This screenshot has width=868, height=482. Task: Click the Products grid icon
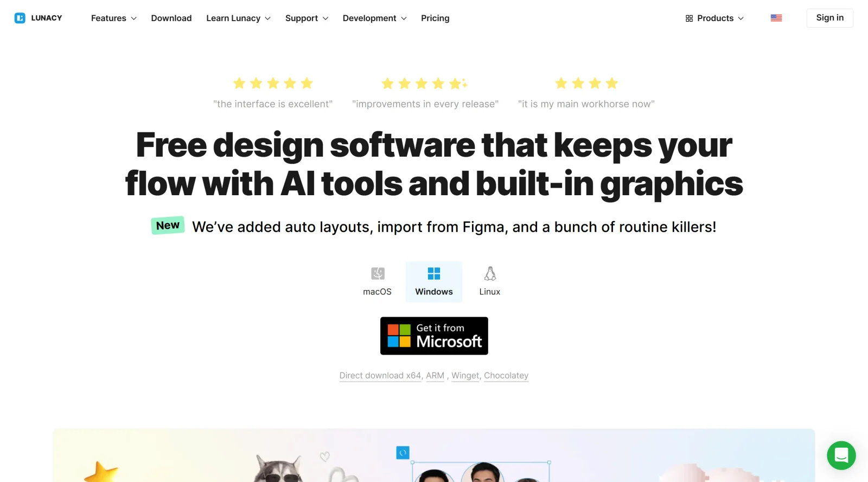coord(689,18)
